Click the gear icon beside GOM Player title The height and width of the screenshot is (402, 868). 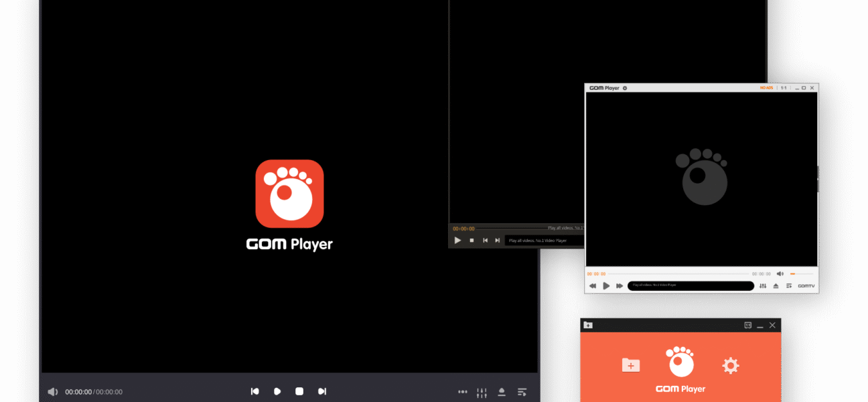coord(625,88)
